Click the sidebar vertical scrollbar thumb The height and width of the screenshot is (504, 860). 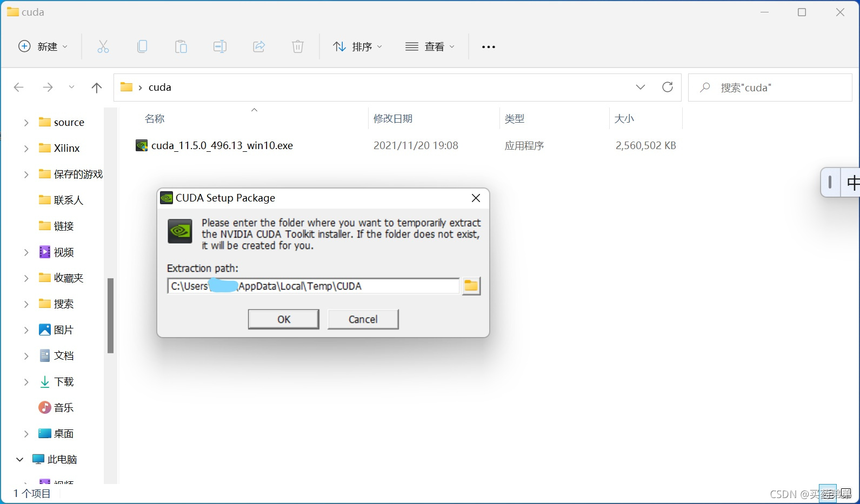click(111, 315)
